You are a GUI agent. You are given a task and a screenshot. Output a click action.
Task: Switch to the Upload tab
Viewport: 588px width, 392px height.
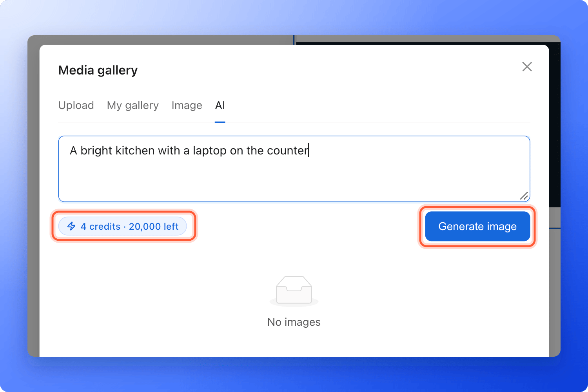[x=76, y=105]
